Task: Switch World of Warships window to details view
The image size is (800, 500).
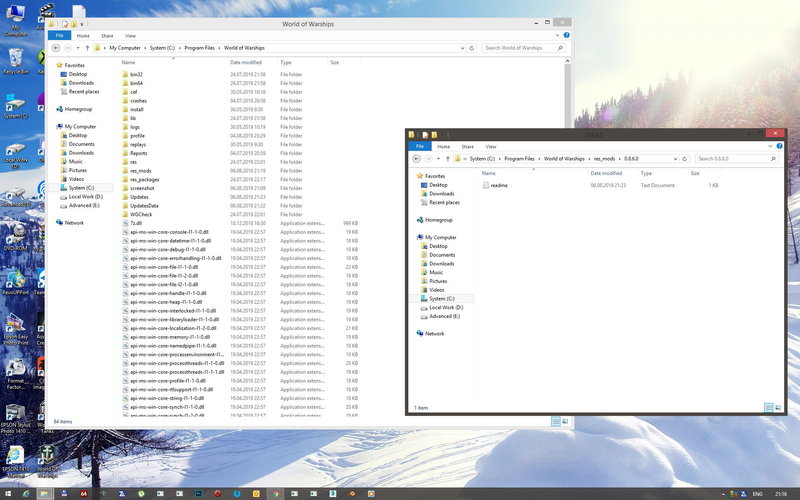Action: tap(556, 421)
